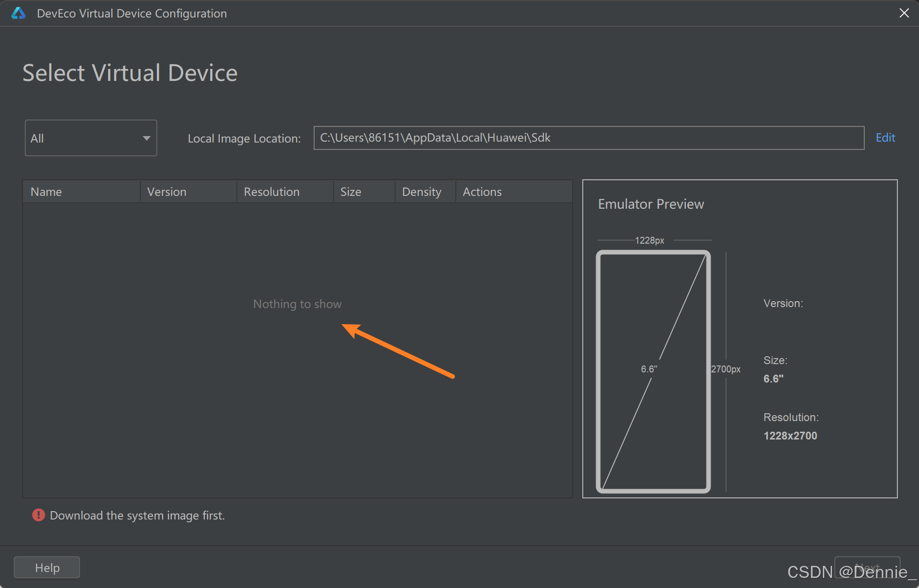Click the Resolution column header
Image resolution: width=919 pixels, height=588 pixels.
coord(271,192)
